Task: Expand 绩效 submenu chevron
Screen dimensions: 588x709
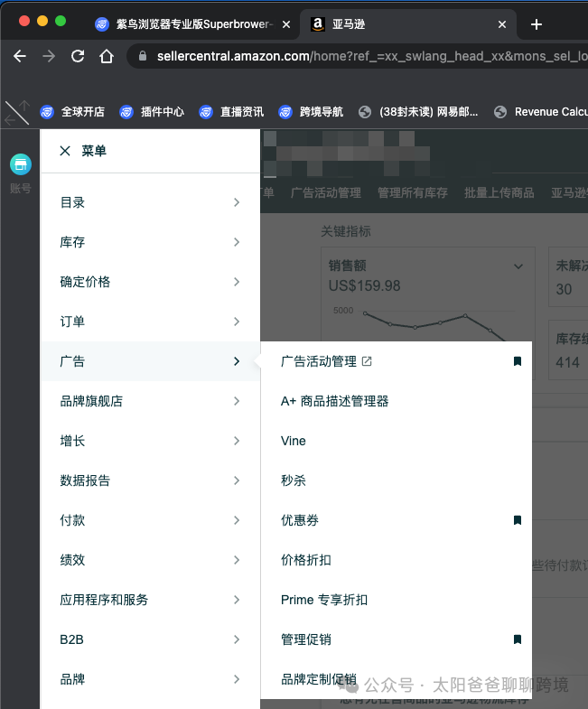Action: pos(237,560)
